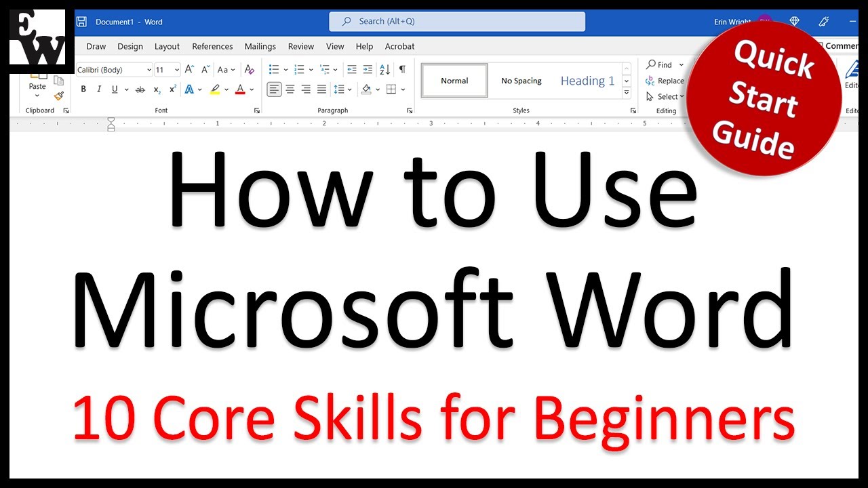Click Replace in the Editing group
The height and width of the screenshot is (488, 868).
point(665,81)
